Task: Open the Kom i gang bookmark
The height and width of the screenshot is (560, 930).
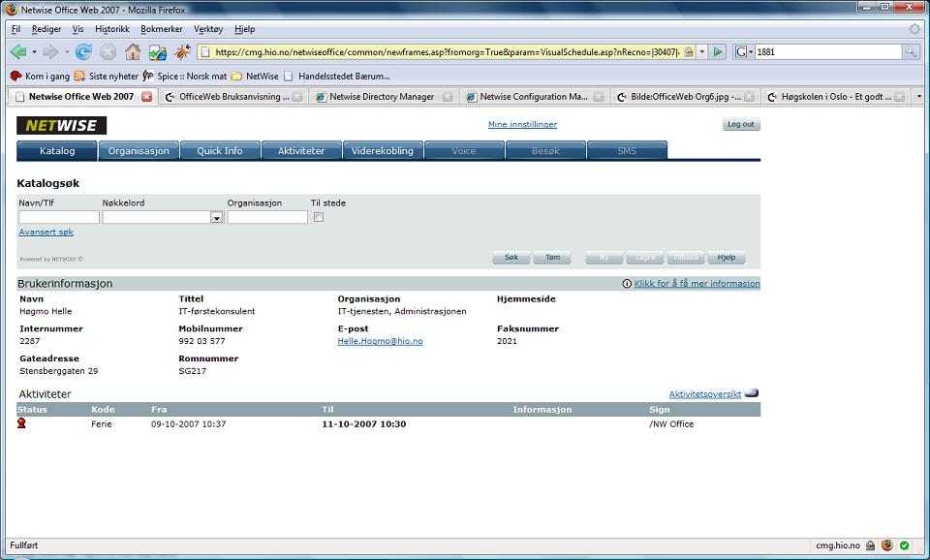Action: point(41,76)
